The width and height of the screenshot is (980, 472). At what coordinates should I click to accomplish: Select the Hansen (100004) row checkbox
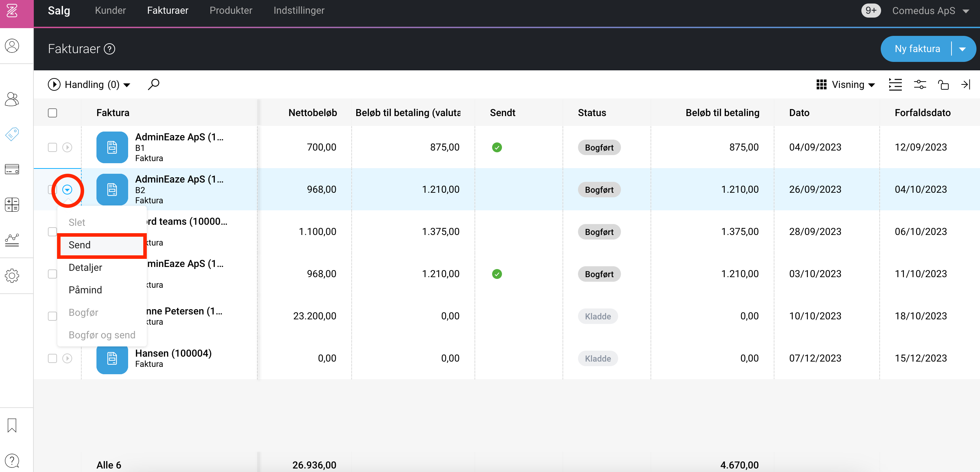tap(52, 358)
